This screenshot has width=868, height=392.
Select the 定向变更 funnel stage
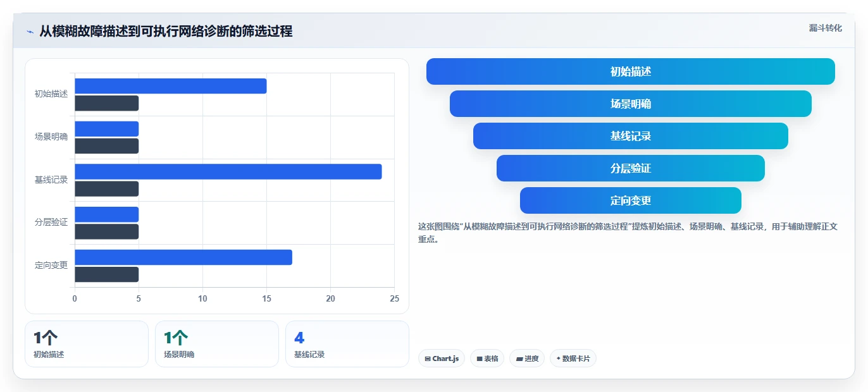pos(631,200)
